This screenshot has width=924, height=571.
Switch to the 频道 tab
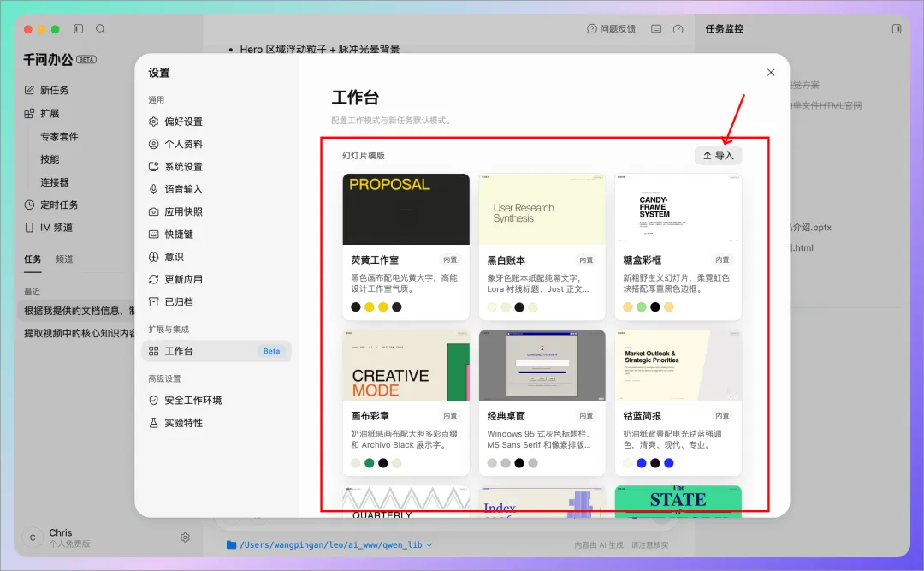pos(64,259)
